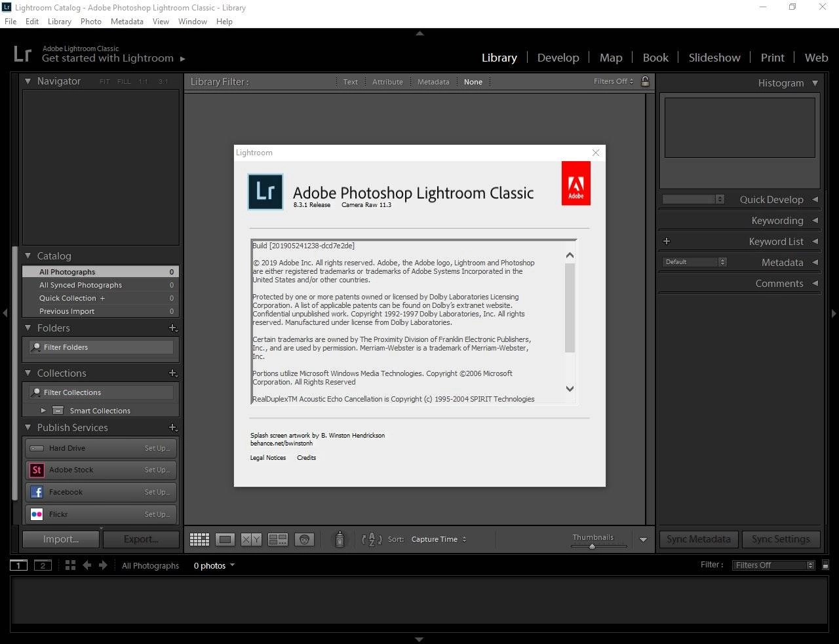Open Credits link in About dialog

pos(306,458)
